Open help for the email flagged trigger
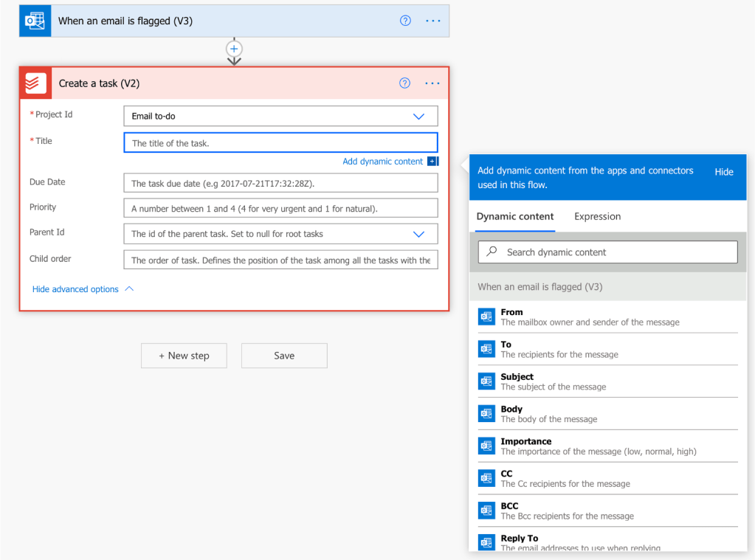Image resolution: width=755 pixels, height=560 pixels. point(404,21)
